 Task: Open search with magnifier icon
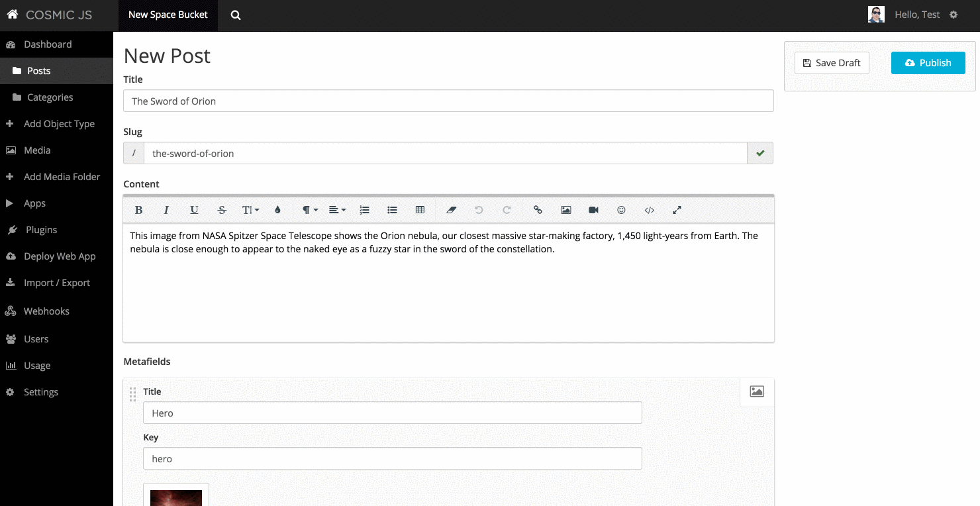235,15
